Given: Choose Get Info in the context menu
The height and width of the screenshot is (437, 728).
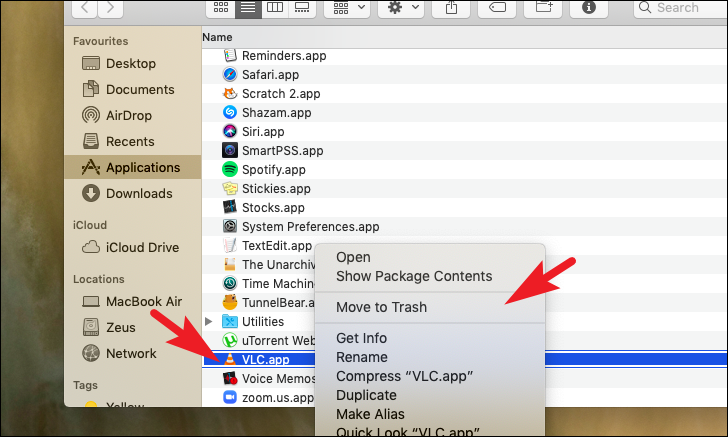Looking at the screenshot, I should pyautogui.click(x=430, y=338).
